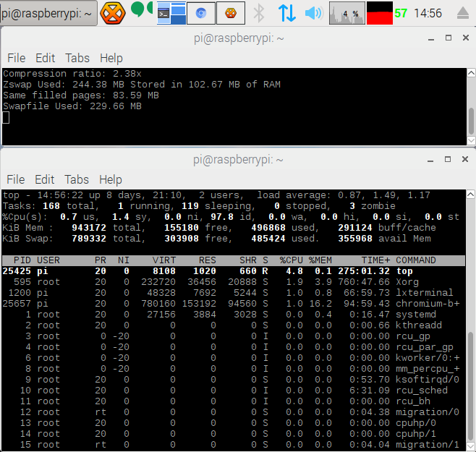This screenshot has height=452, width=476.
Task: Maximize the upper terminal window
Action: point(449,38)
